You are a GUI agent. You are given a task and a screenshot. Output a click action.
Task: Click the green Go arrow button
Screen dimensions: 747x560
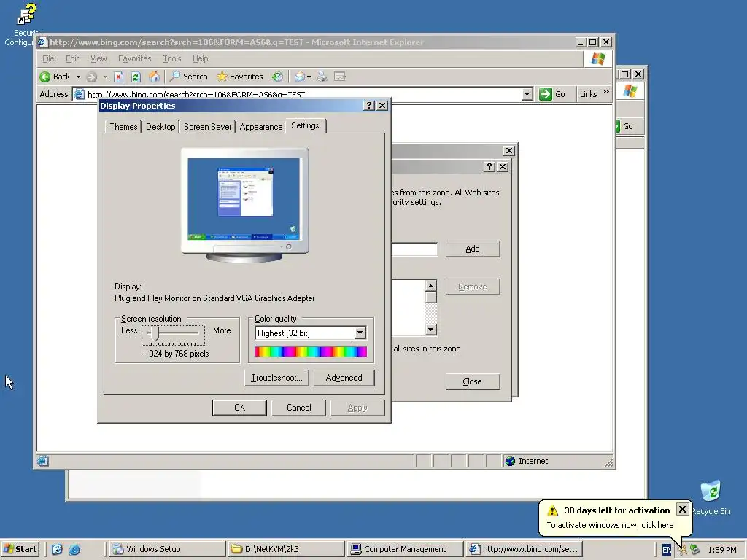(546, 94)
